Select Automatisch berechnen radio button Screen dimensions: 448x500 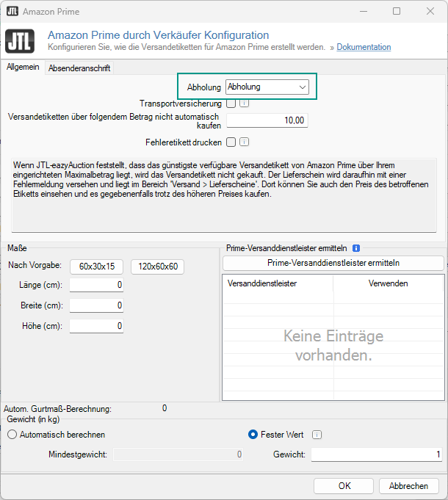(x=12, y=435)
